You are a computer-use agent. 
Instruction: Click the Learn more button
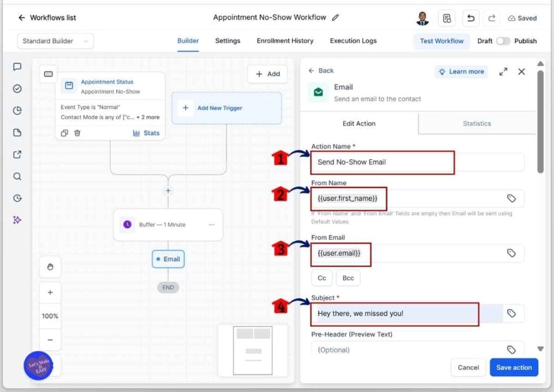461,72
